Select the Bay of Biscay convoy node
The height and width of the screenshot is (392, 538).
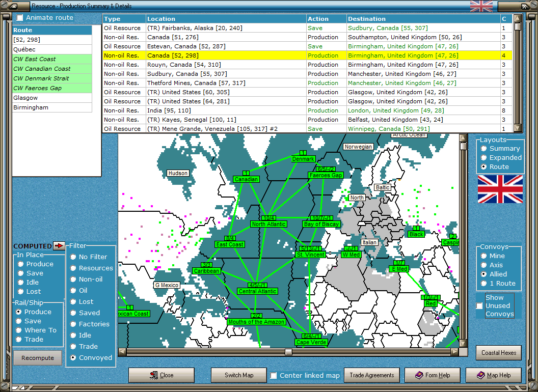pyautogui.click(x=321, y=224)
